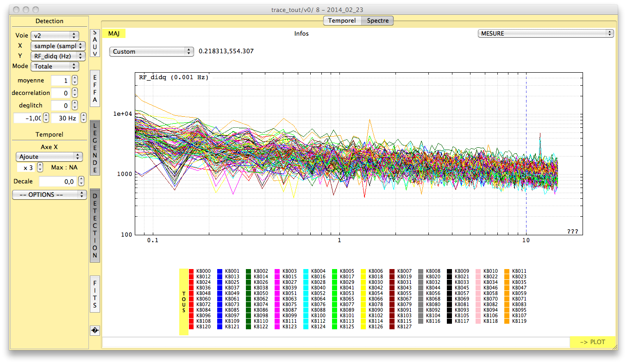
Task: Click the yellow MAJ button
Action: tap(114, 33)
